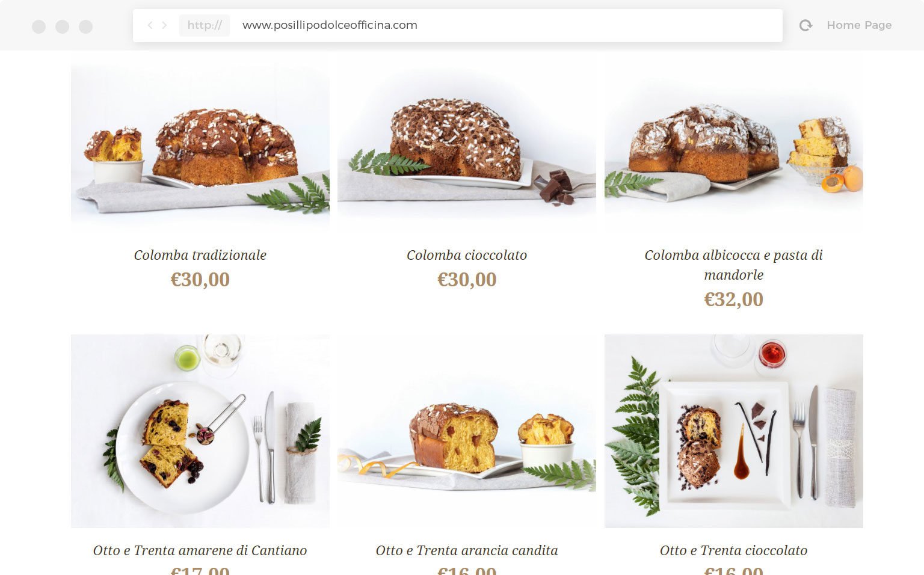Click Colomba albicocca e pasta di mandorle title
The image size is (924, 575).
[734, 265]
